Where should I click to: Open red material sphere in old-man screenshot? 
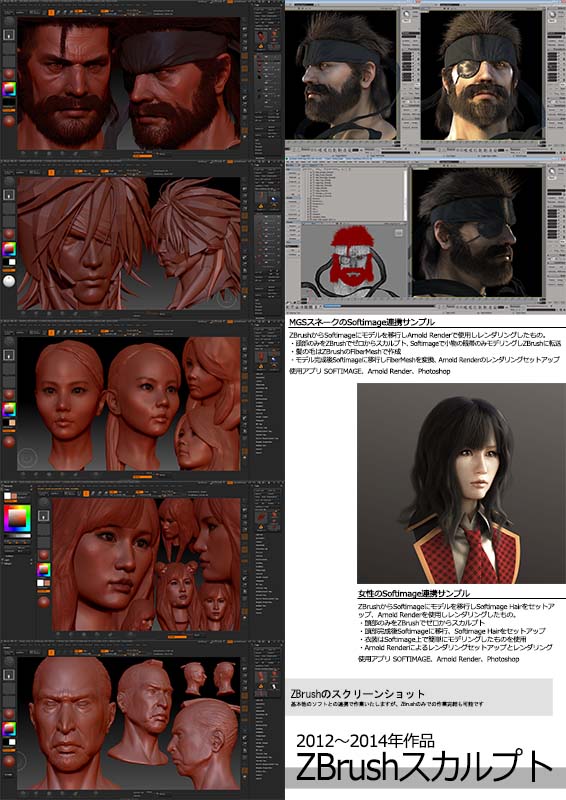[9, 713]
